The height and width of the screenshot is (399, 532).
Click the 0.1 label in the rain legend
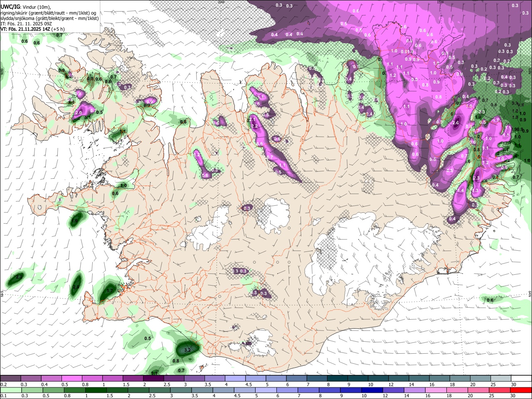4,396
